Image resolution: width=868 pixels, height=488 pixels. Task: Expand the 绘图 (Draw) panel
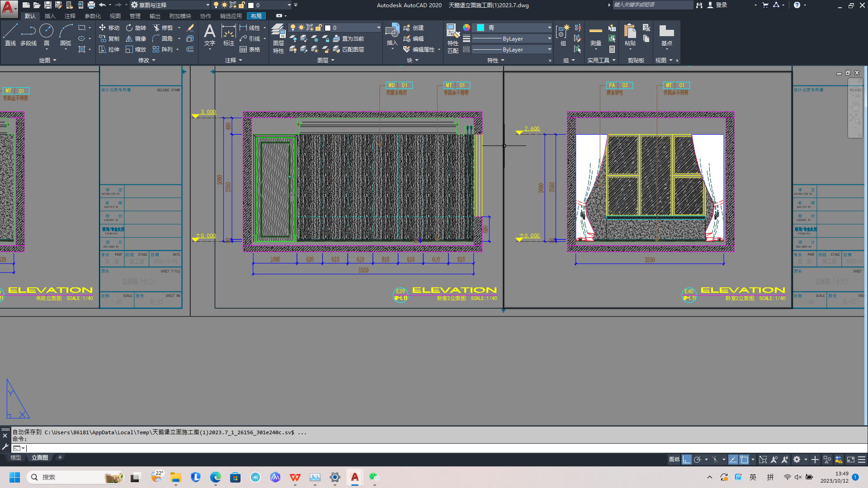47,60
